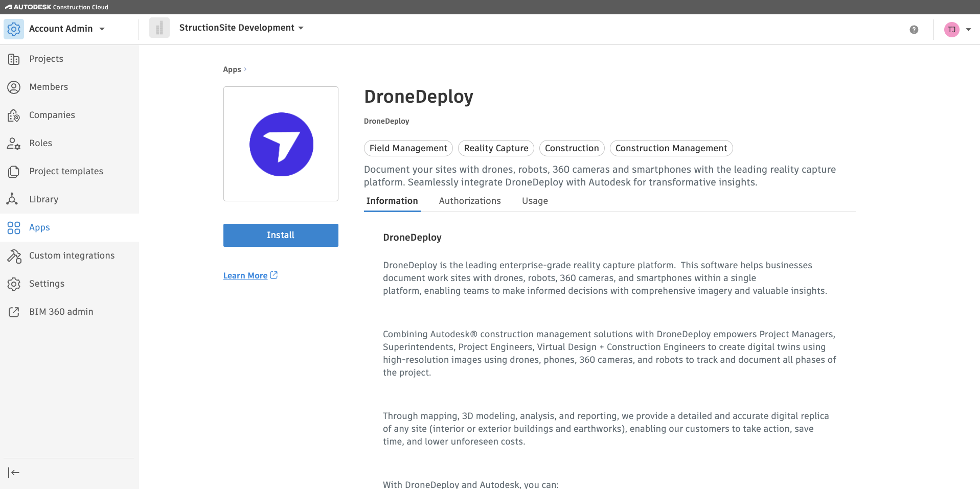
Task: Click the Settings gear icon in sidebar
Action: pos(14,284)
